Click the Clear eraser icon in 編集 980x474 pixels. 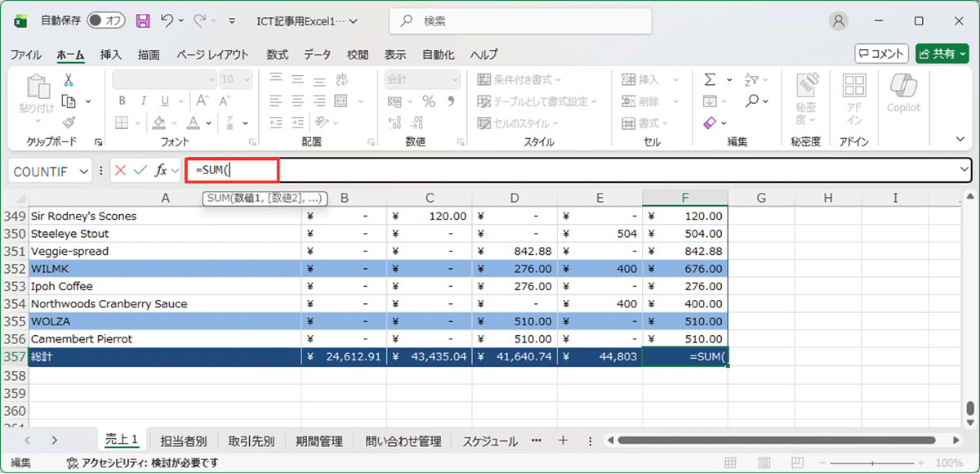(x=709, y=123)
